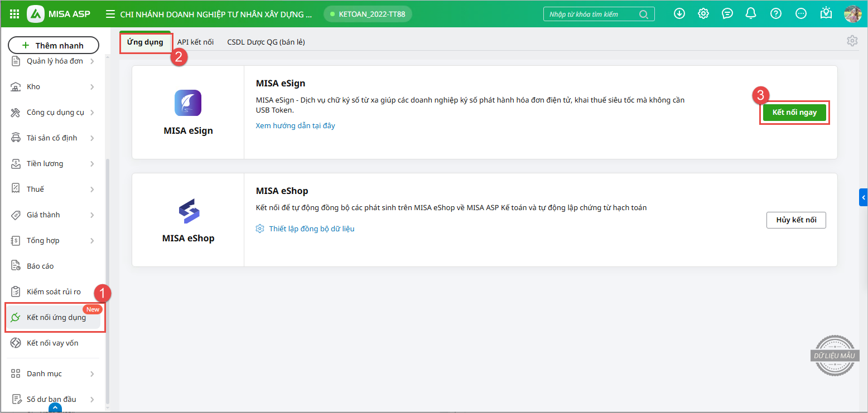868x413 pixels.
Task: Click the Kiểm soát rủi ro icon
Action: coord(16,291)
